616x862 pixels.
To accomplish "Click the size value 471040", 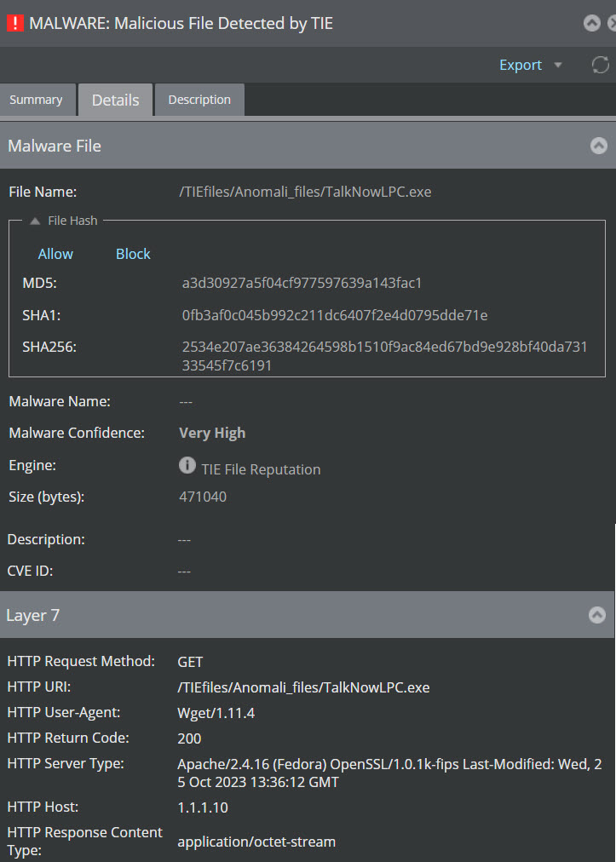I will click(x=203, y=497).
